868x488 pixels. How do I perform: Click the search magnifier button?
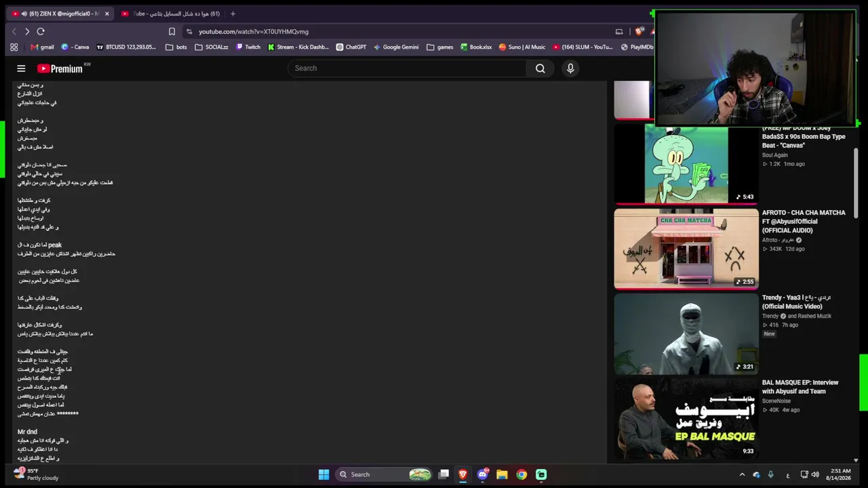[x=540, y=68]
